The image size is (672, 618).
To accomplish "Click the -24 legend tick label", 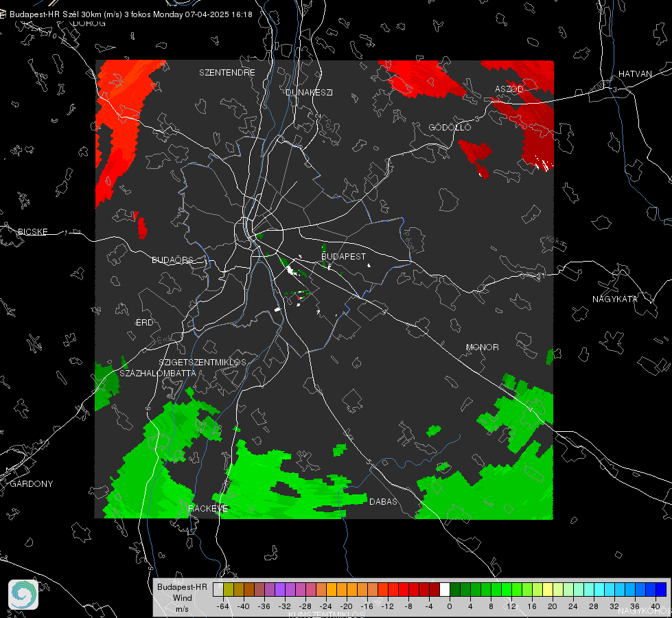I will (326, 606).
